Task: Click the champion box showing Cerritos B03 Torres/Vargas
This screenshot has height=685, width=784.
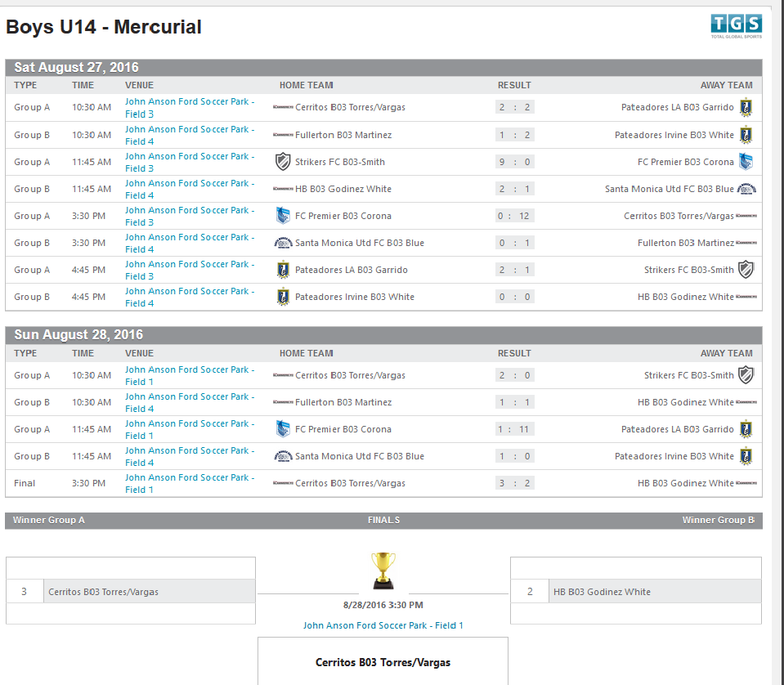Action: [x=383, y=662]
